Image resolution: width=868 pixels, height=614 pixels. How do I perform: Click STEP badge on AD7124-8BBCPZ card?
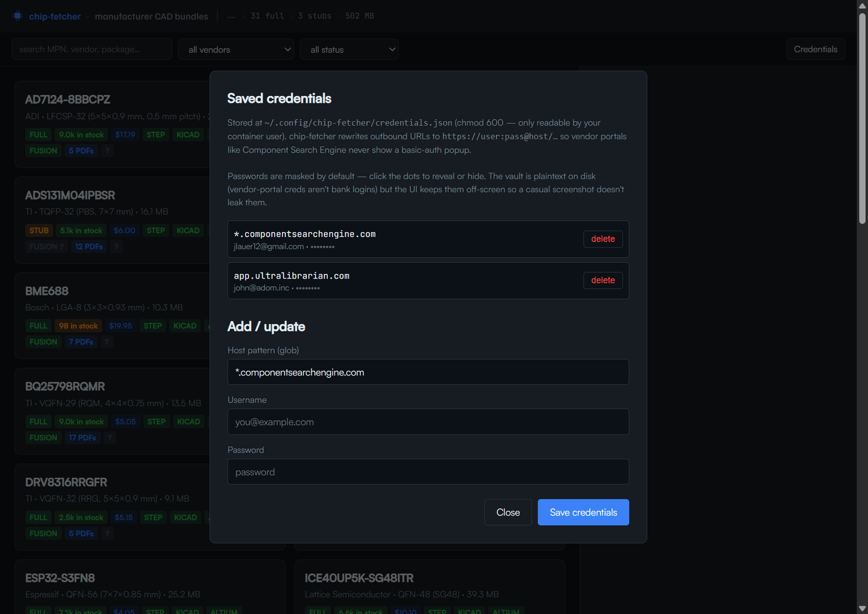pos(156,135)
